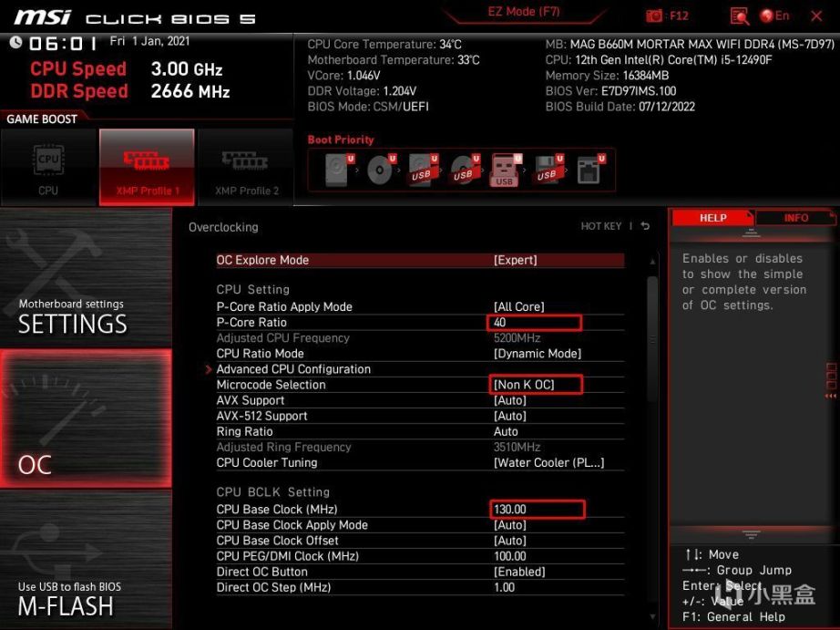Open the BIOS search icon

(x=739, y=16)
